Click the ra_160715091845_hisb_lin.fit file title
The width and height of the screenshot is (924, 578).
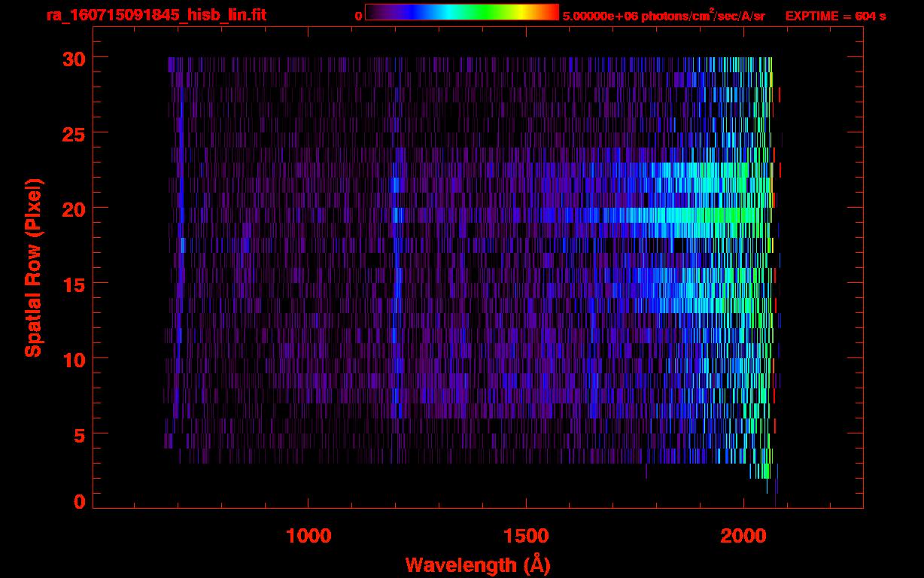coord(156,15)
